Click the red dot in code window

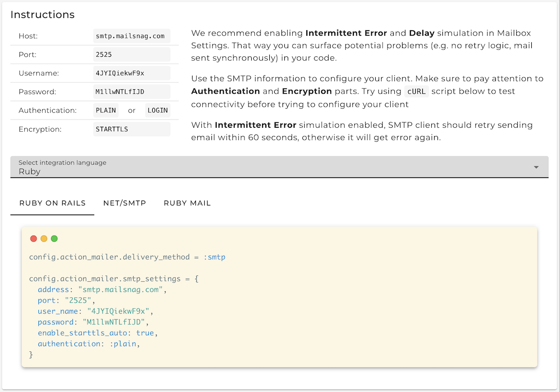(34, 239)
